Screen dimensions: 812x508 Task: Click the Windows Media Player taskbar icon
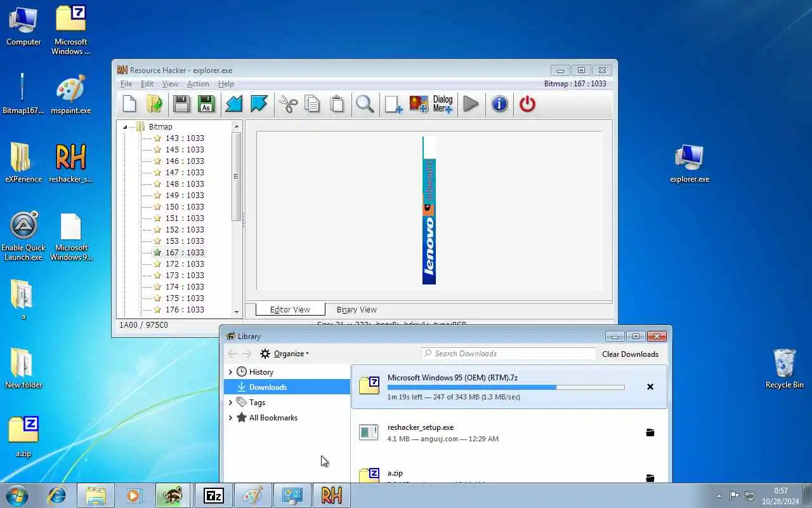pos(134,495)
